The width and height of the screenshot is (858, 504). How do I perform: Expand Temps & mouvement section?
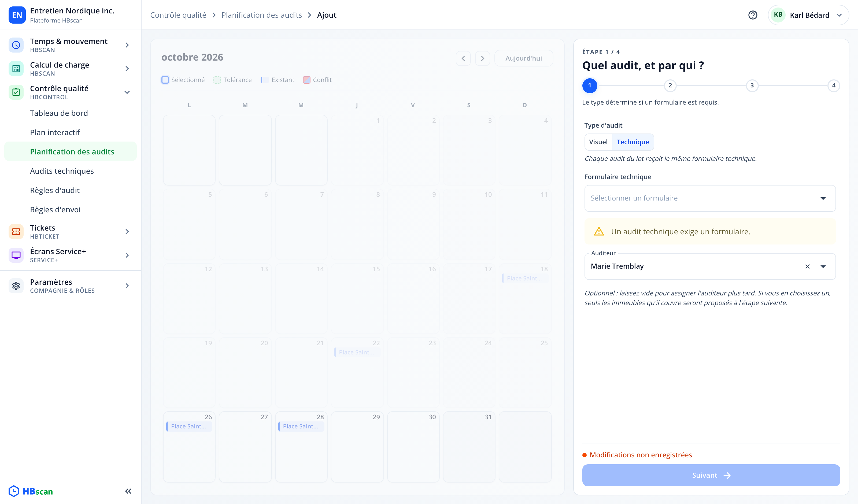pos(127,45)
